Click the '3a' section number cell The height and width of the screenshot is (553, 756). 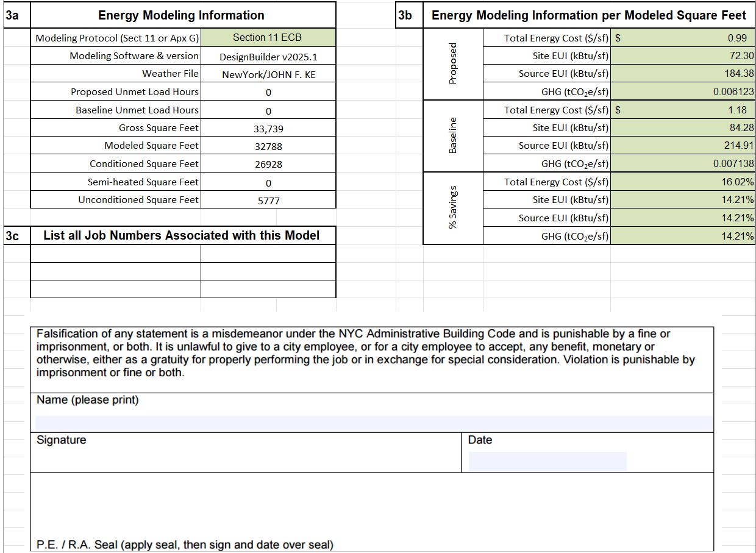point(16,15)
